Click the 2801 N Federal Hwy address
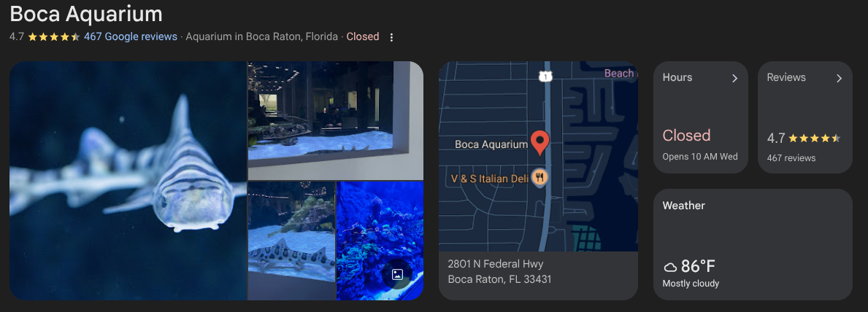868x312 pixels. point(496,265)
